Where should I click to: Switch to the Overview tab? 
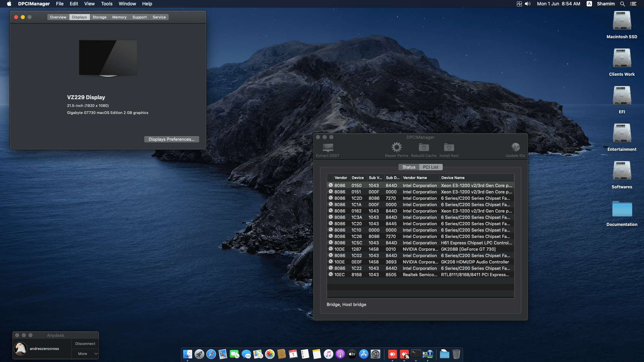pyautogui.click(x=58, y=17)
